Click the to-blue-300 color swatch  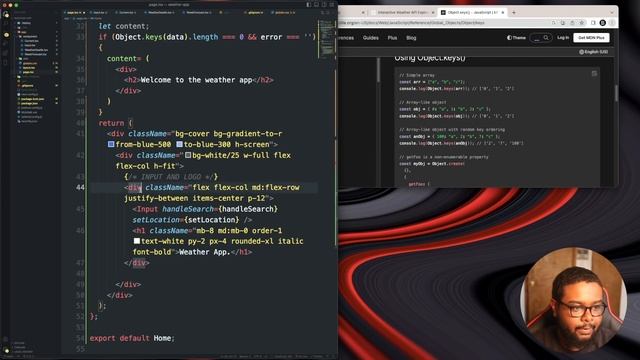point(179,144)
